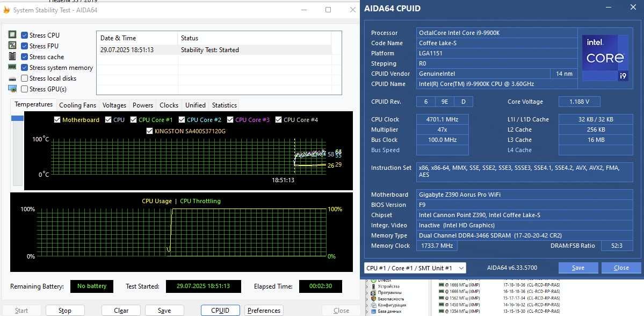Click the Программы icon in background tree
The width and height of the screenshot is (644, 316).
pos(373,292)
